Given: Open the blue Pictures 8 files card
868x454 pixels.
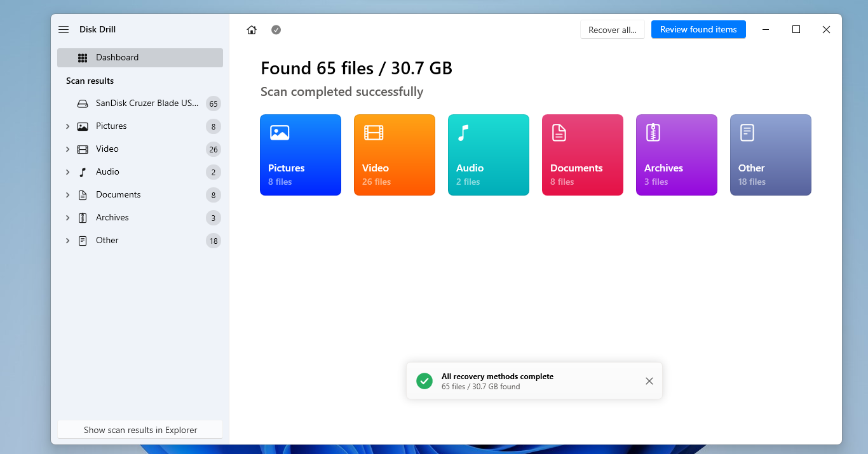Looking at the screenshot, I should pos(301,155).
